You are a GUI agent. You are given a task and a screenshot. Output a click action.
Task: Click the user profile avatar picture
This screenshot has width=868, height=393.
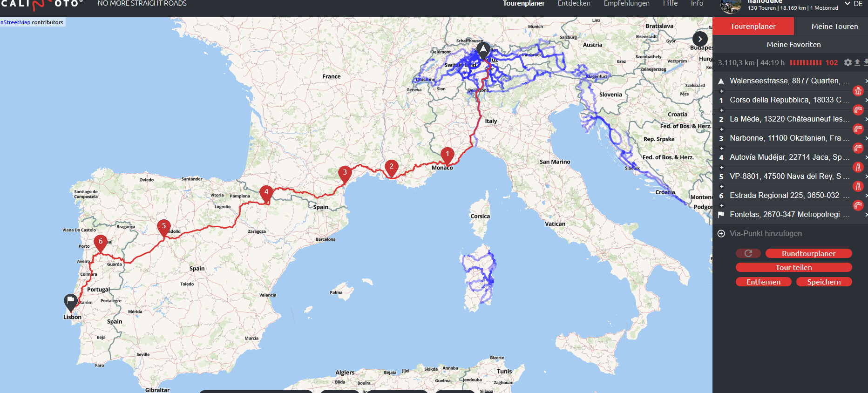tap(731, 6)
